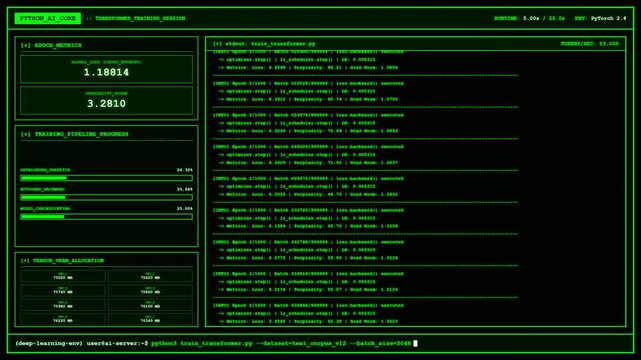Toggle the TRAINING_PIPELINE_PROGRESS [+] expander
This screenshot has width=641, height=360.
tap(25, 134)
